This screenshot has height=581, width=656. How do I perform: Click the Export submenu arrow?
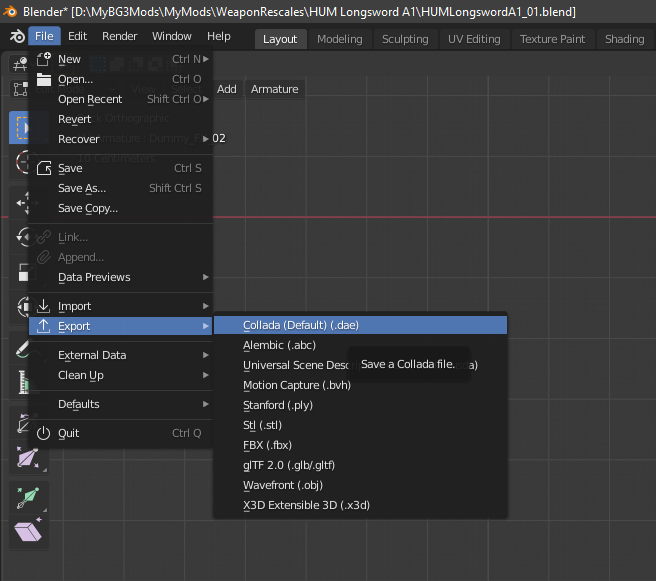tap(206, 326)
